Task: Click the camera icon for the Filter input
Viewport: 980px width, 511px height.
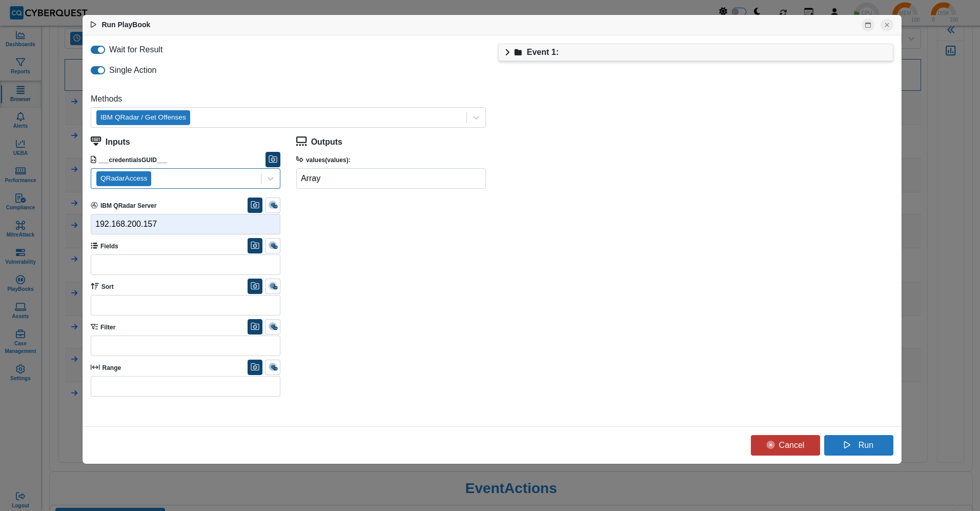Action: point(255,327)
